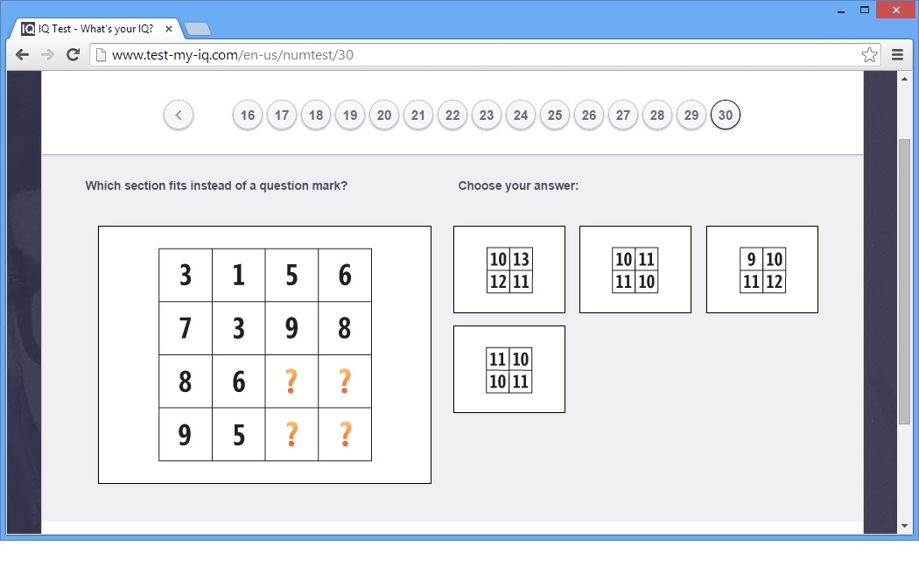
Task: Jump to question 27
Action: click(623, 115)
